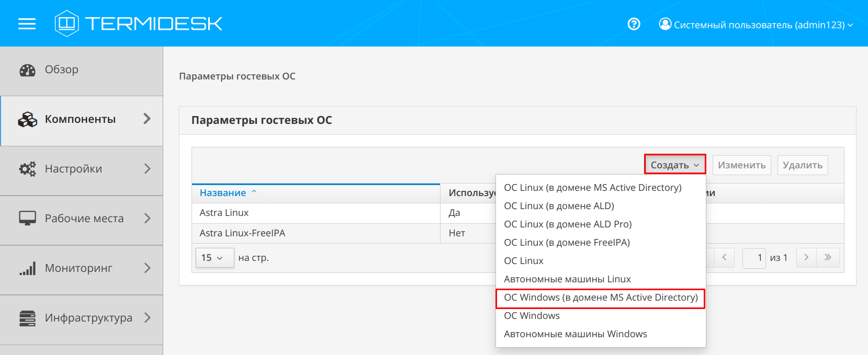Click the Да cell value
The image size is (868, 355).
(454, 213)
